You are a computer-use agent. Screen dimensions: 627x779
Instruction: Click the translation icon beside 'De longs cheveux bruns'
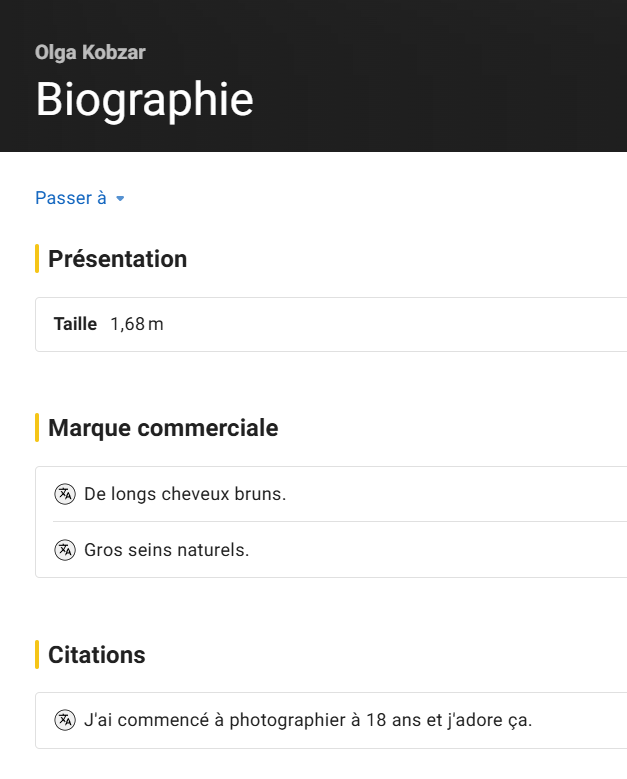pos(65,494)
